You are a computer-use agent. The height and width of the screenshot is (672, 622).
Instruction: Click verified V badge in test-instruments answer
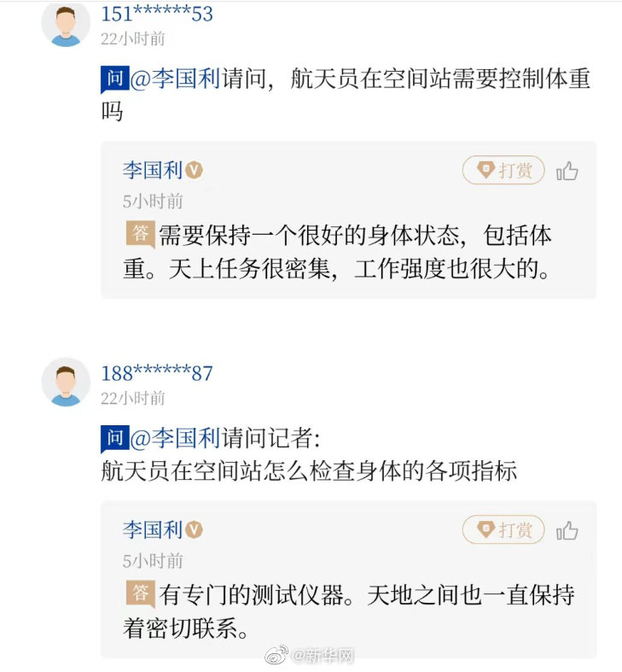[x=195, y=529]
